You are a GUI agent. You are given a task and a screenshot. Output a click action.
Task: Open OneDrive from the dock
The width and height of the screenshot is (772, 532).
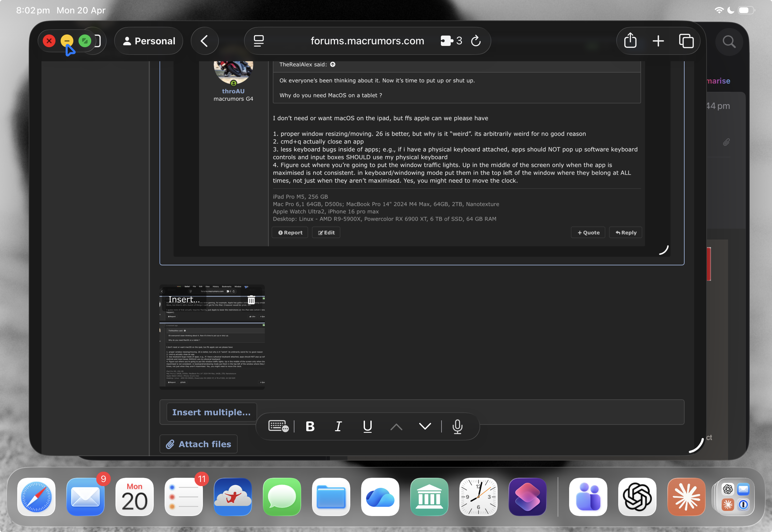tap(380, 497)
